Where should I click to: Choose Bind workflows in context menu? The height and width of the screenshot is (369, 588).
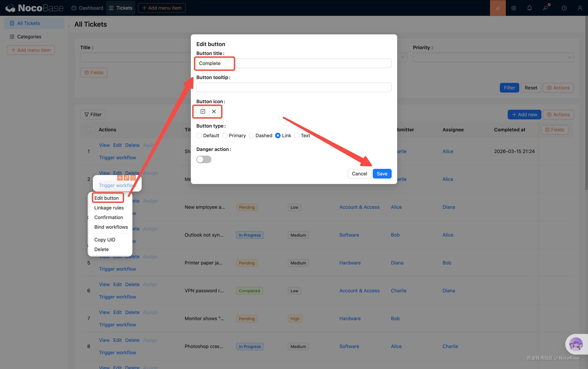click(111, 227)
